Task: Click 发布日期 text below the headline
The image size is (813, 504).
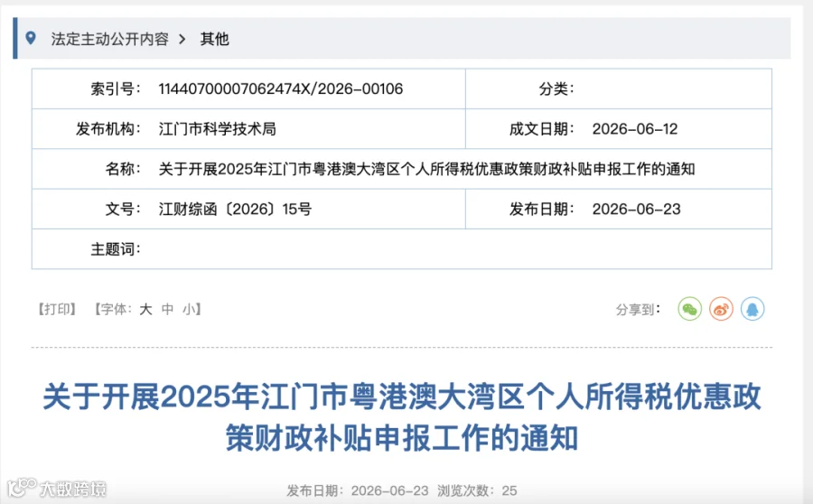Action: (358, 490)
